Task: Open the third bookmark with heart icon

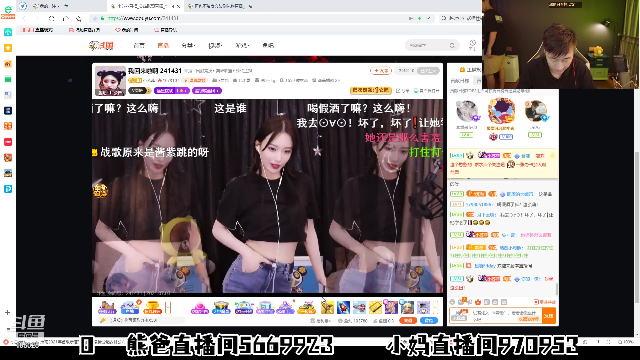Action: coord(127,30)
